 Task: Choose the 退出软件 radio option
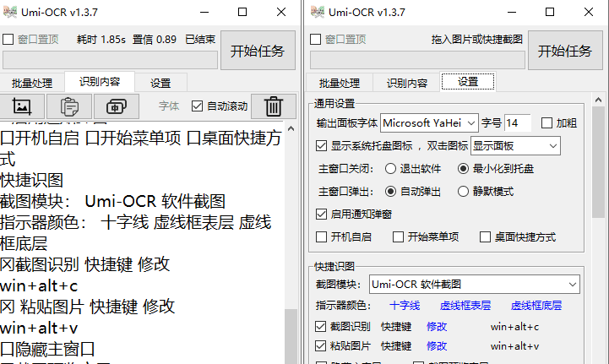coord(390,169)
